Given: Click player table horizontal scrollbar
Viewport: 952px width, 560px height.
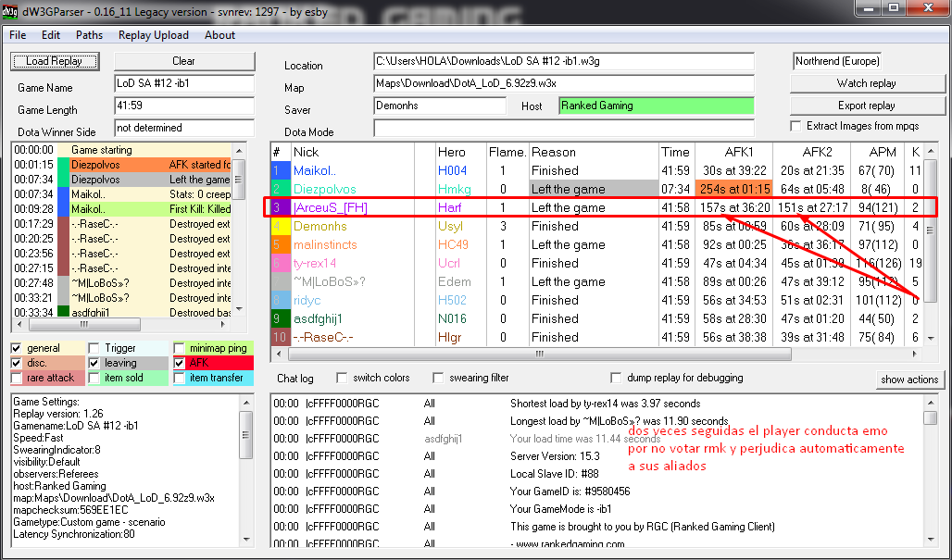Looking at the screenshot, I should pos(539,354).
